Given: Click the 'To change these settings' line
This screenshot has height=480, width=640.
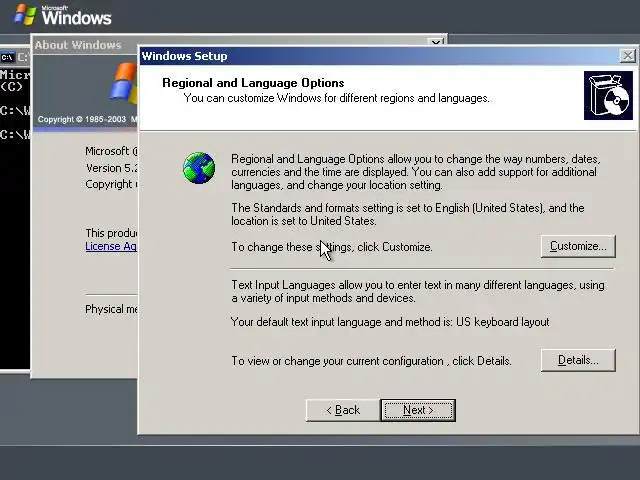Looking at the screenshot, I should [332, 247].
